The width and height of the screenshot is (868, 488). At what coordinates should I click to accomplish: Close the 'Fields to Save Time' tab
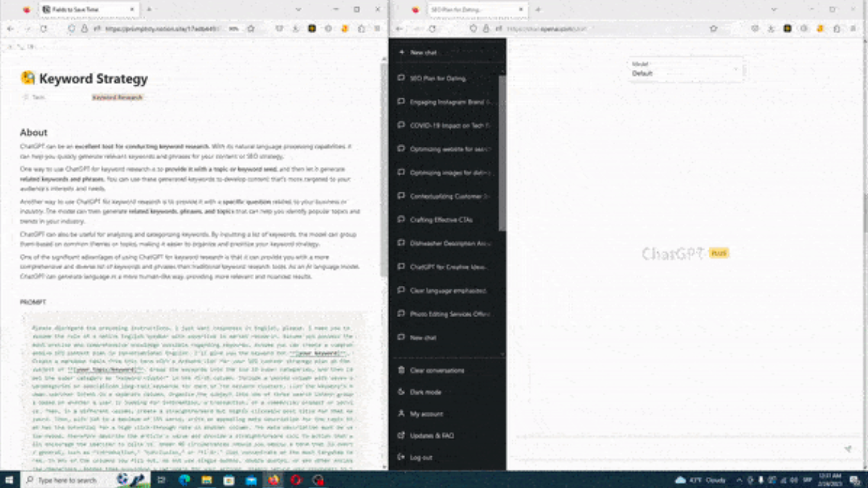click(132, 10)
